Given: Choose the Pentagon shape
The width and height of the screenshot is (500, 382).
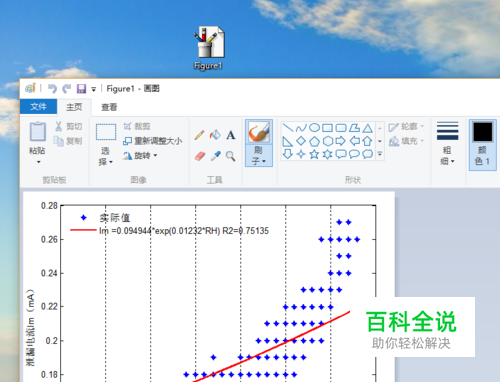Looking at the screenshot, I should pyautogui.click(x=314, y=141).
